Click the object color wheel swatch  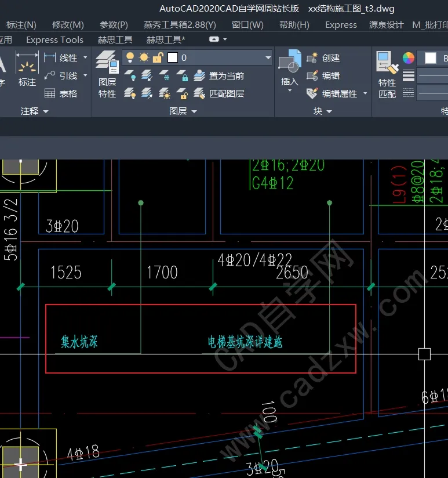[x=409, y=57]
